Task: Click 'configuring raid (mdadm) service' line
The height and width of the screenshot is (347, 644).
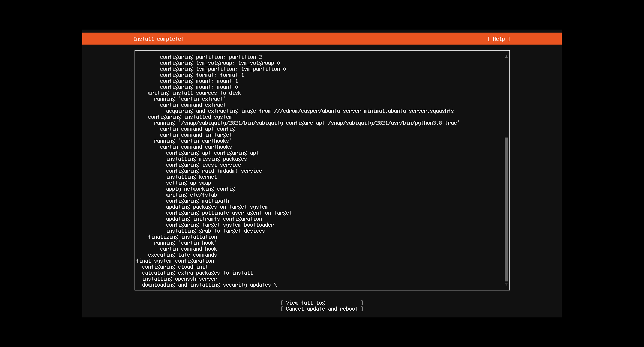Action: coord(214,171)
